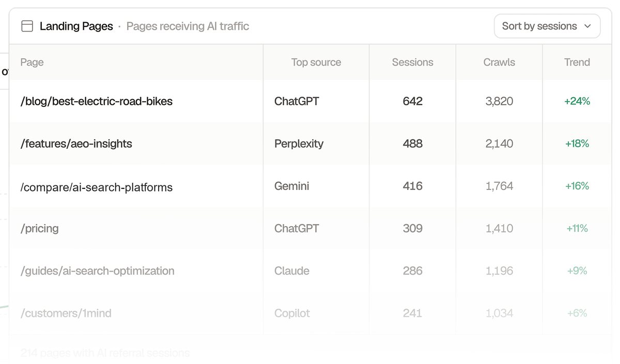Viewport: 620px width, 364px height.
Task: Open the /features/aeo-insights page row
Action: [310, 144]
